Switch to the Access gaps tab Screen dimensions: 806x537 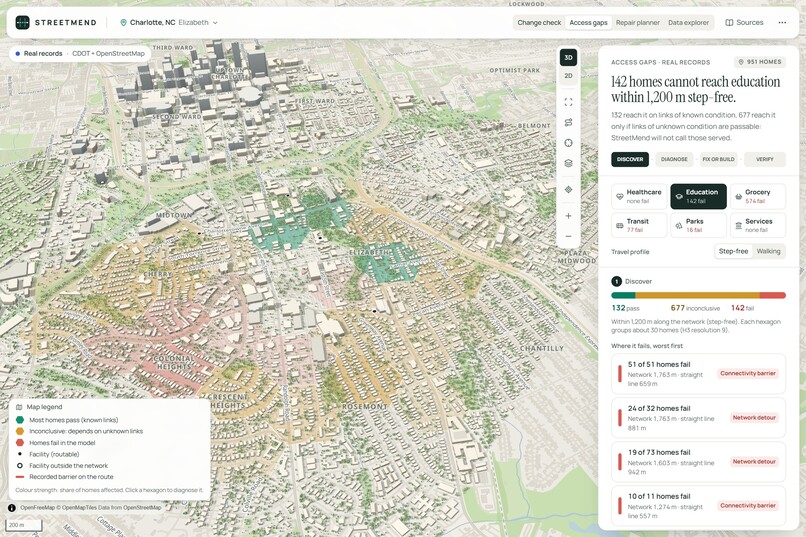click(588, 23)
